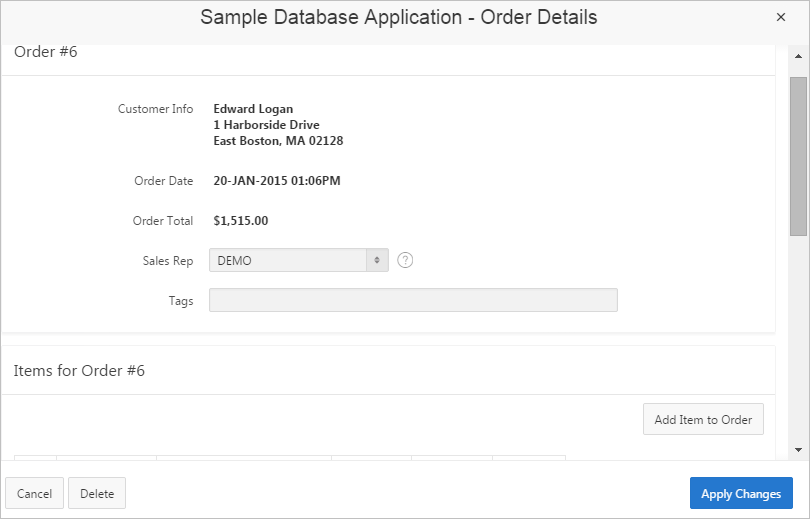Click the vertical scrollbar thumb
810x519 pixels.
[x=798, y=155]
